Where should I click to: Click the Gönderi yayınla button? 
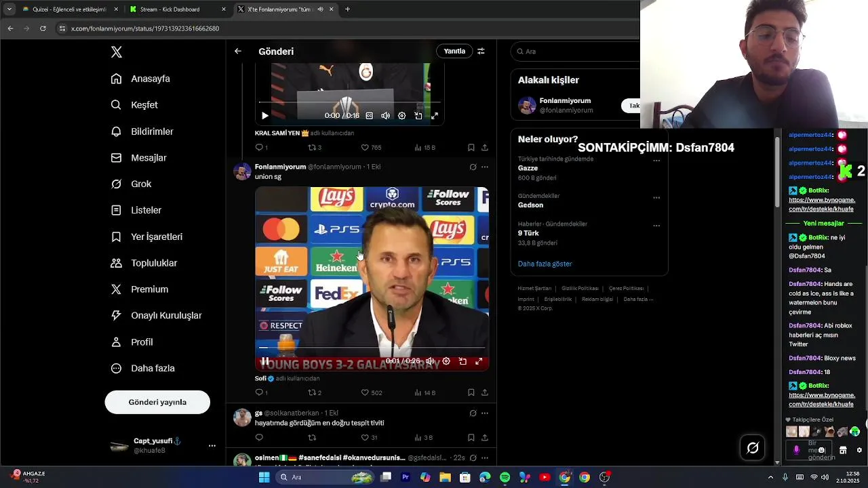[157, 402]
